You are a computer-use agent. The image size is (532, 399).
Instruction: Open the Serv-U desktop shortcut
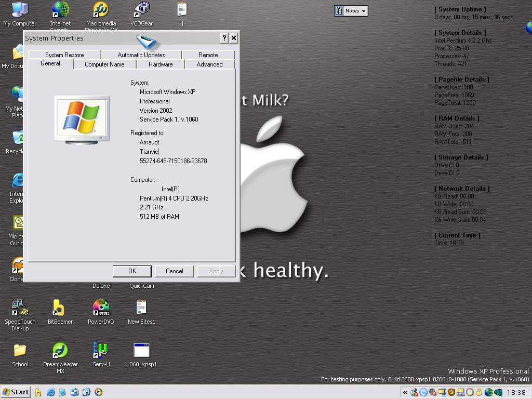pyautogui.click(x=101, y=351)
